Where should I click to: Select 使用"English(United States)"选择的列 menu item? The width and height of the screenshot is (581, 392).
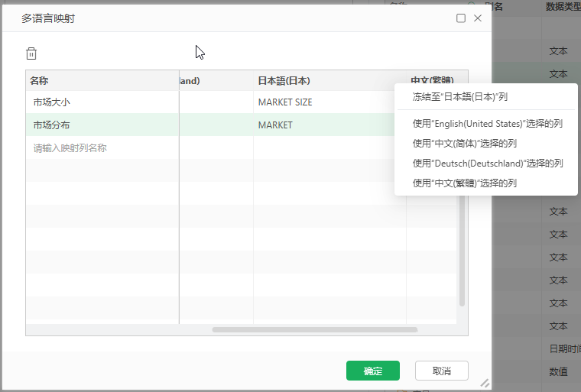pos(487,123)
